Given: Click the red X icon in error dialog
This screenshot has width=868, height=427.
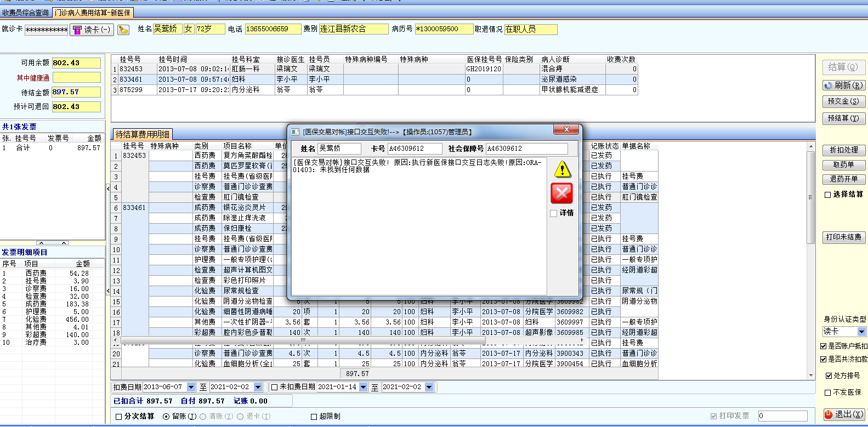Looking at the screenshot, I should tap(561, 193).
